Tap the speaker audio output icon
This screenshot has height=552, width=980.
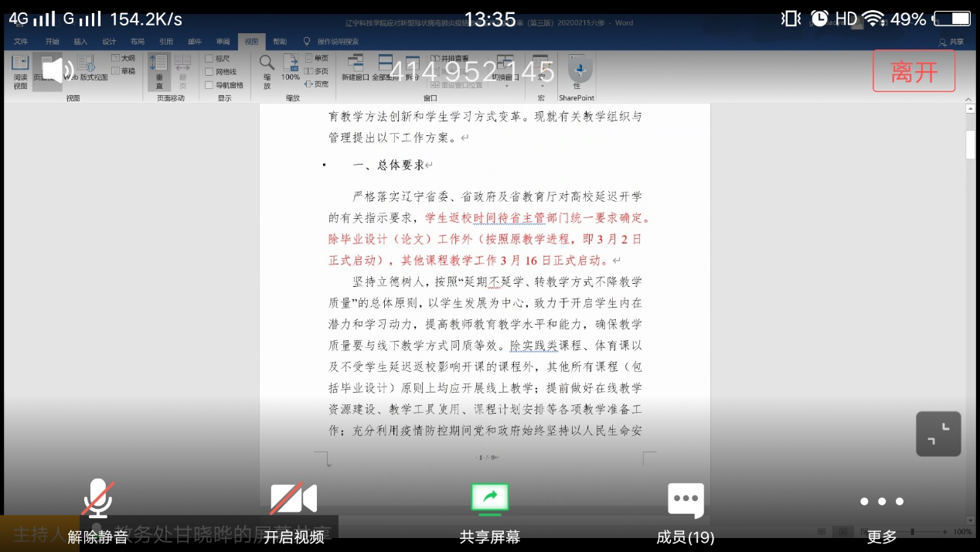coord(58,70)
